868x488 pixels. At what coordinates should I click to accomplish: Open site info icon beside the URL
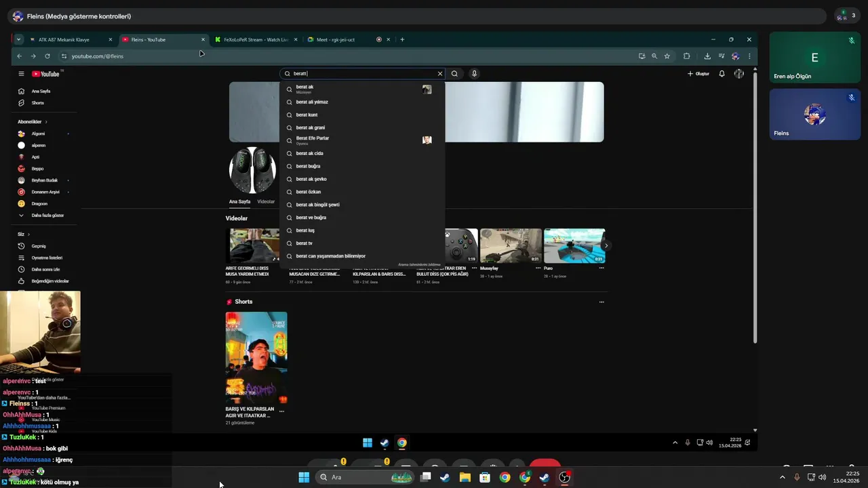[x=64, y=56]
